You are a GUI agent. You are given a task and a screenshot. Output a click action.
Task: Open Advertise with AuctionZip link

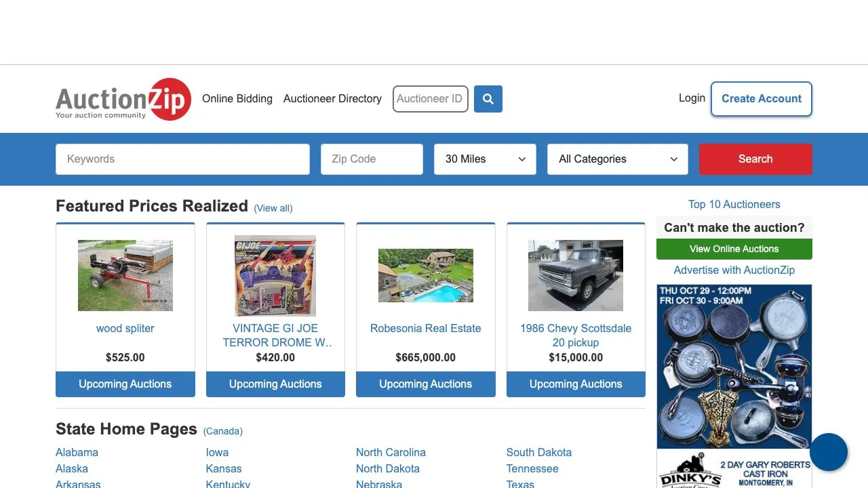point(734,270)
